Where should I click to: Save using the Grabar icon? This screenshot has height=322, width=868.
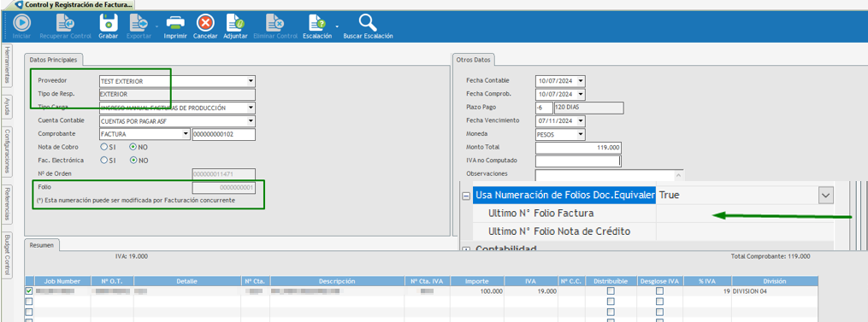[109, 23]
